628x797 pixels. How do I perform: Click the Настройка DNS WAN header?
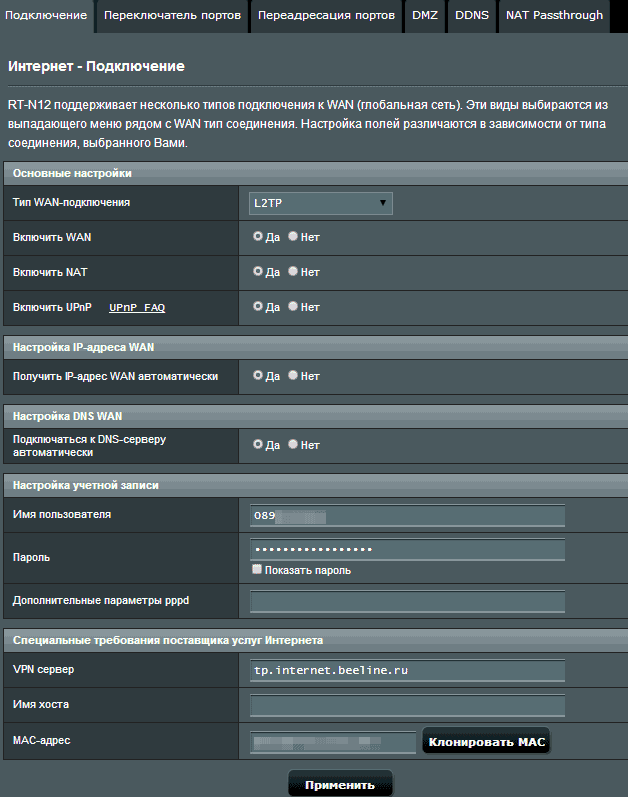coord(316,416)
